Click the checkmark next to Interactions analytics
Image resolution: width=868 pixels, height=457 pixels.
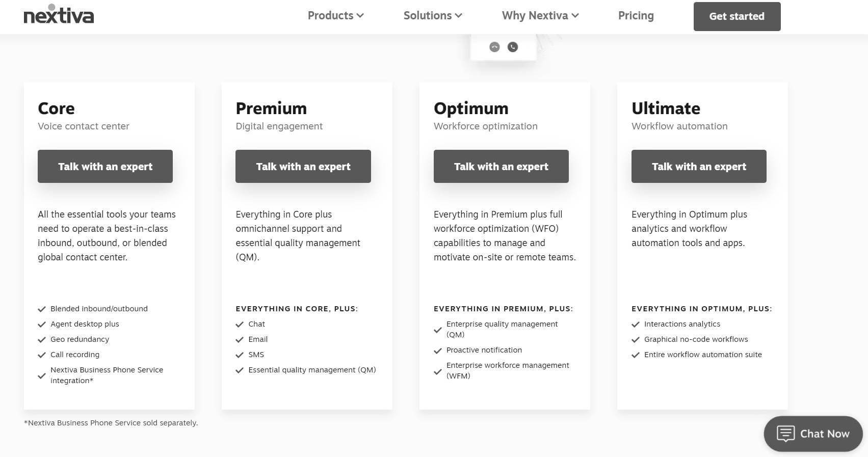coord(636,325)
